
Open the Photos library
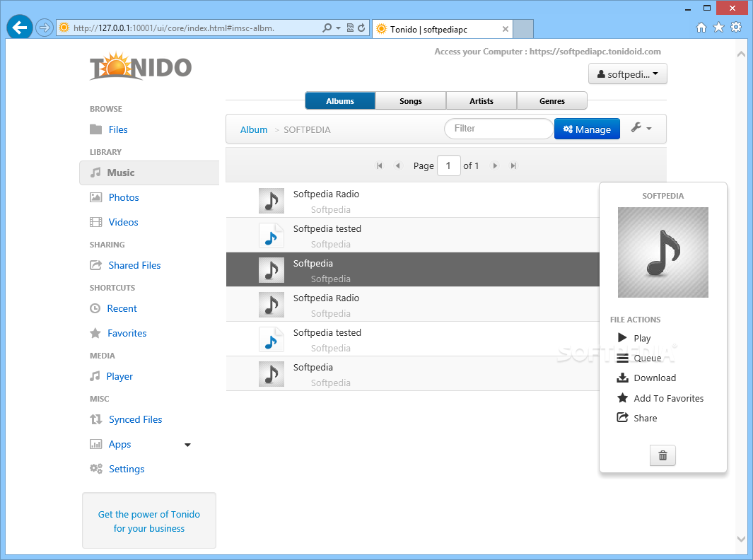(124, 197)
